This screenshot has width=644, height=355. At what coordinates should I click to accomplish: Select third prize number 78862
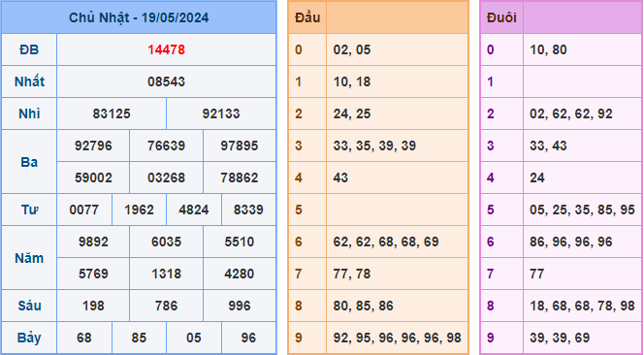pos(240,177)
